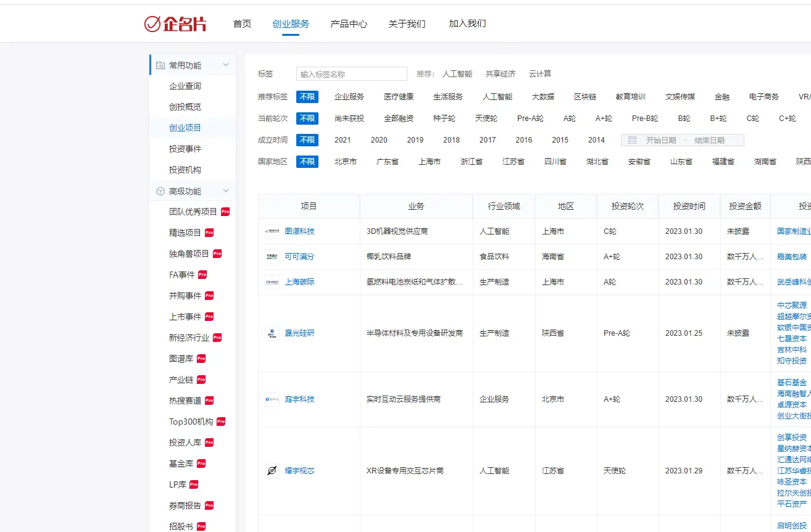The image size is (811, 532).
Task: Toggle 不限 filter for 当前轮次
Action: [307, 118]
